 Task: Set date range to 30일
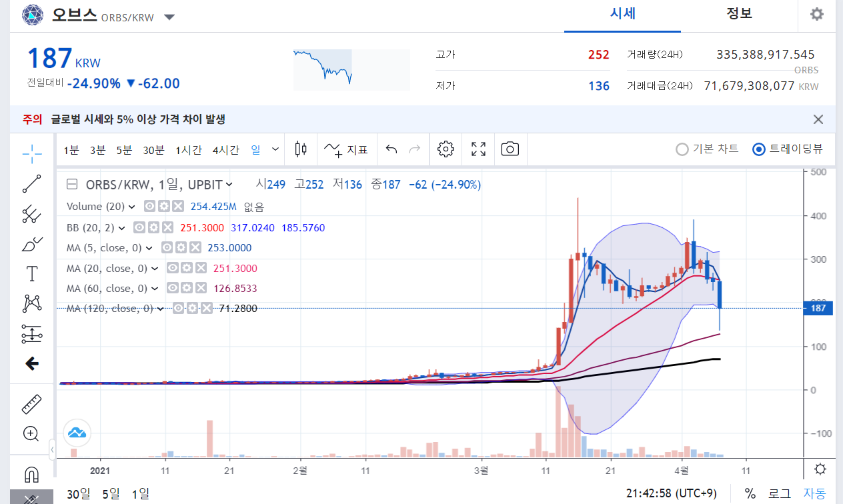tap(79, 494)
